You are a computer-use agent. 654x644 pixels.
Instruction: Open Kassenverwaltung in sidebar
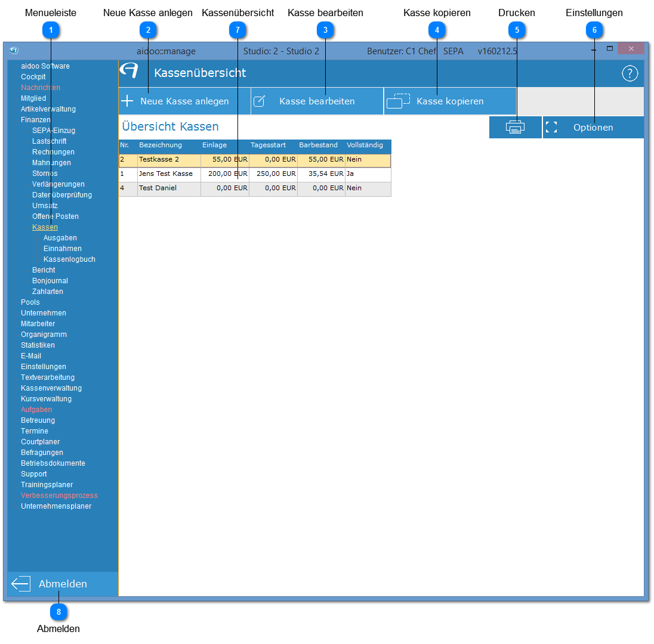[51, 388]
